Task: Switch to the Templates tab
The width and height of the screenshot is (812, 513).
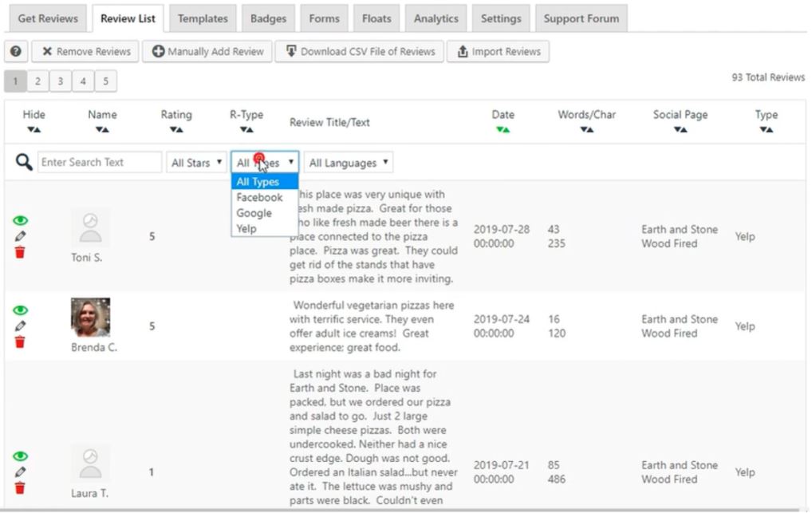Action: click(x=203, y=18)
